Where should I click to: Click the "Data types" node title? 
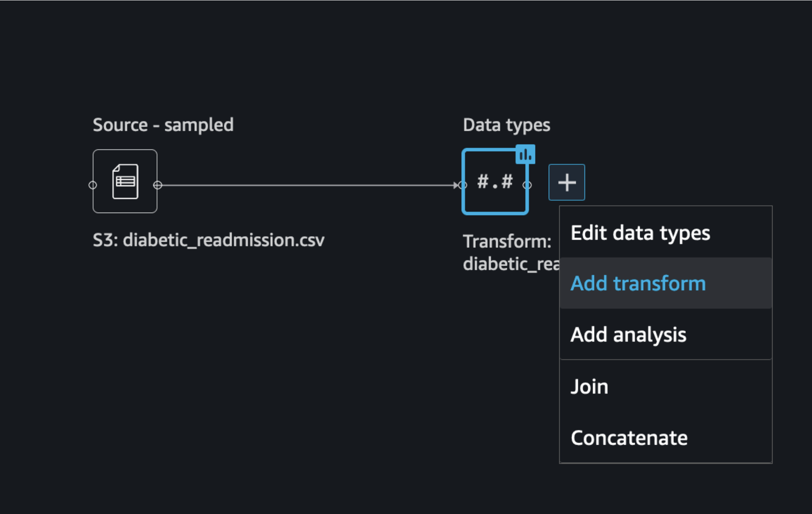point(506,125)
